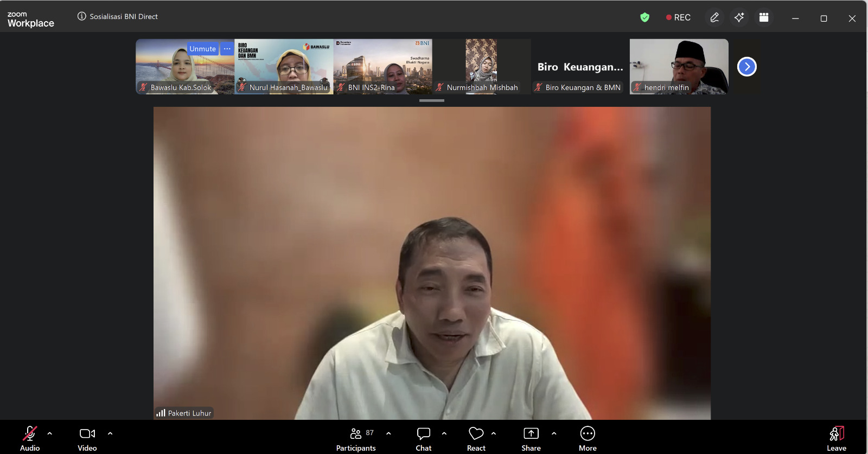Open the More options menu
Viewport: 868px width, 454px height.
(x=588, y=438)
